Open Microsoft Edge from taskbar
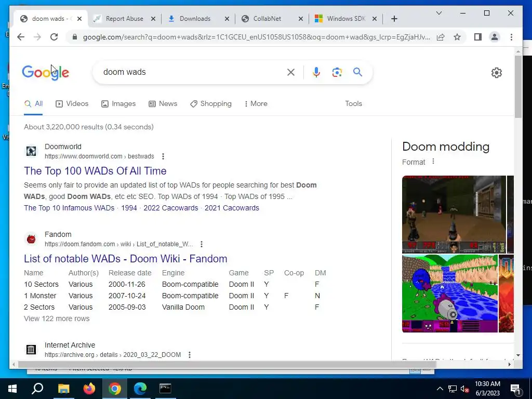Viewport: 532px width, 399px height. (140, 389)
